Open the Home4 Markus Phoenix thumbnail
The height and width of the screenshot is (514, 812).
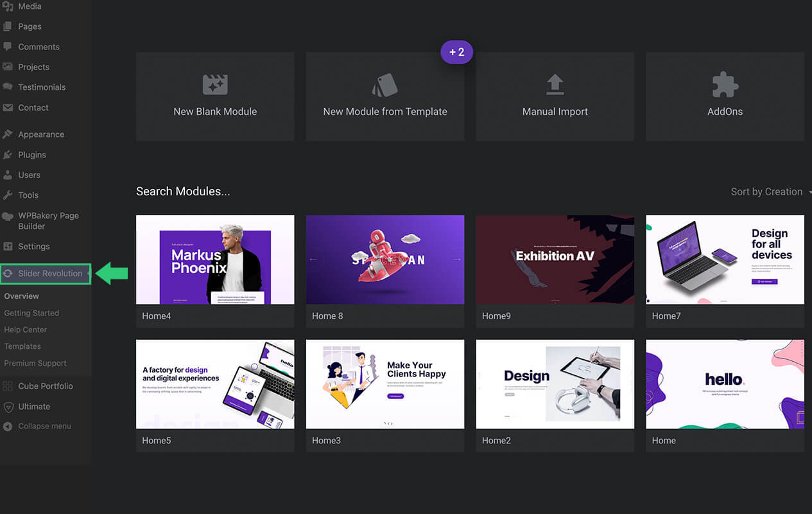215,260
